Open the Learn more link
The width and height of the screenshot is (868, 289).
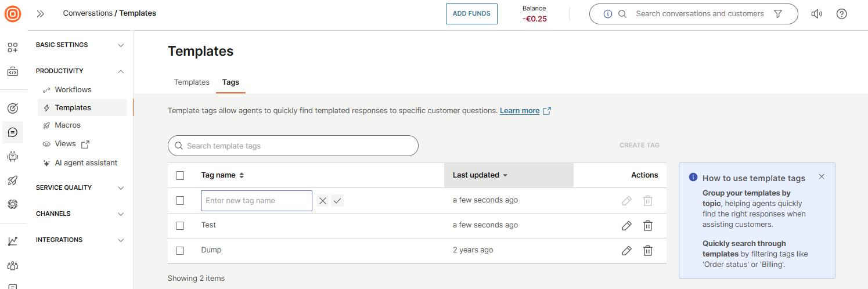[520, 111]
